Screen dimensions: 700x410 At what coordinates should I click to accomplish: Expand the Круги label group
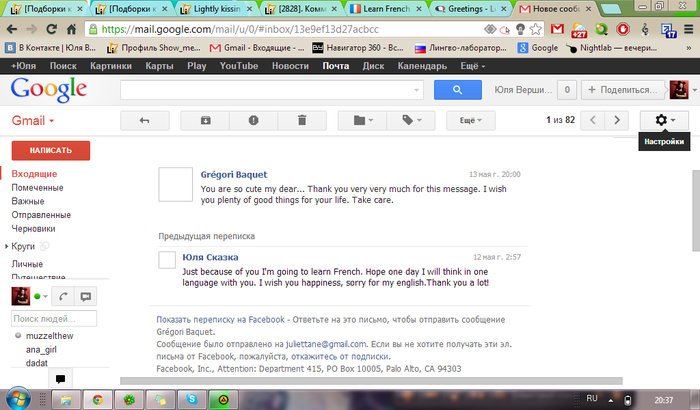pyautogui.click(x=6, y=246)
